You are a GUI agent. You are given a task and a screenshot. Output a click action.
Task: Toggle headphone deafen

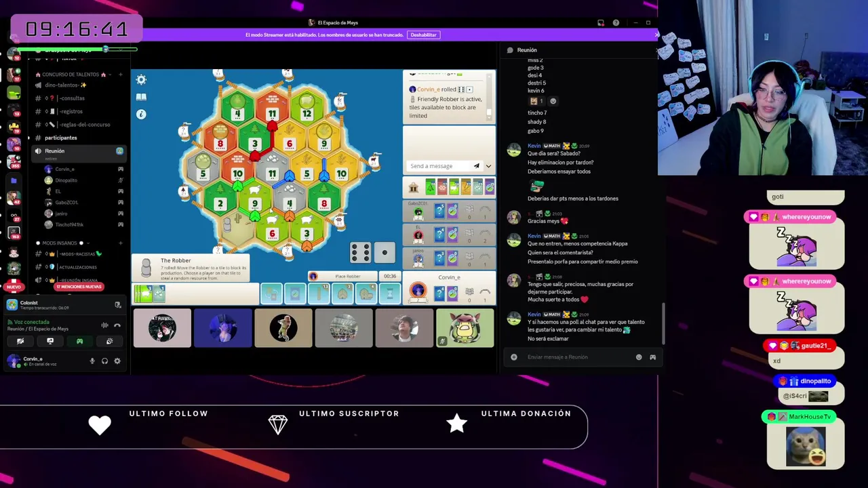click(x=104, y=361)
